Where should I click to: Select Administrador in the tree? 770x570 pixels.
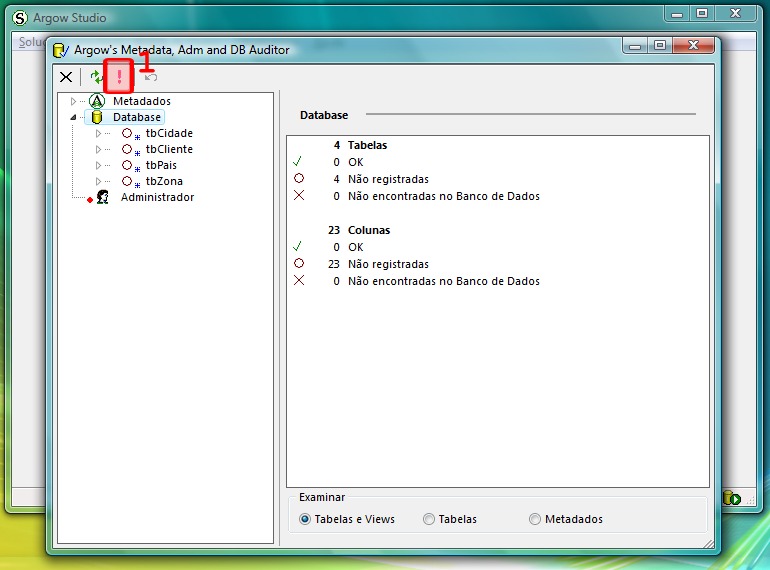[x=158, y=197]
